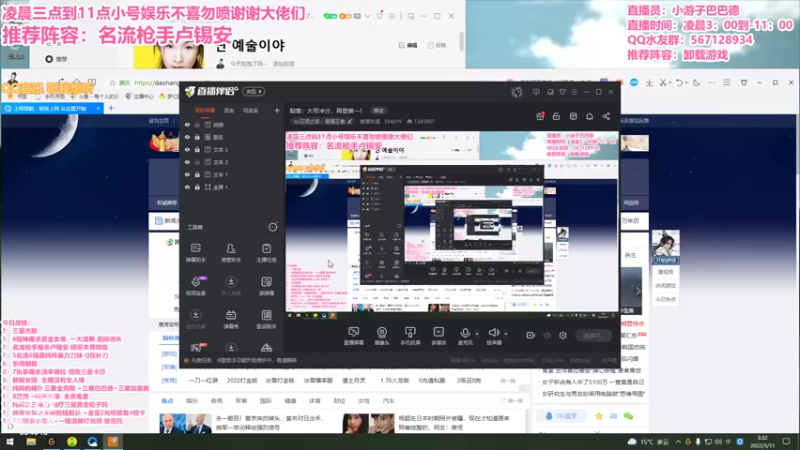Open the 弹幕秀 tool
The width and height of the screenshot is (800, 450).
click(x=231, y=319)
